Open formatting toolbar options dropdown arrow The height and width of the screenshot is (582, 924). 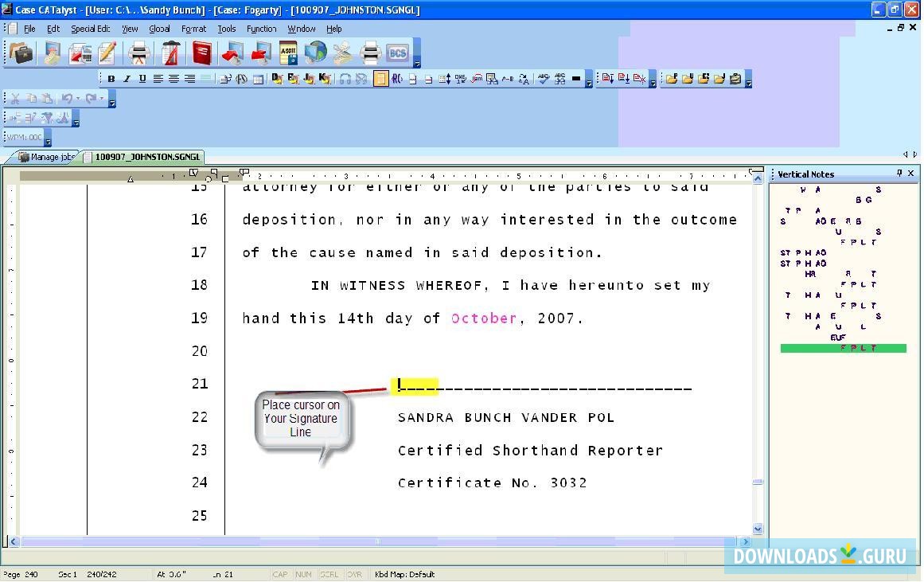click(x=589, y=79)
